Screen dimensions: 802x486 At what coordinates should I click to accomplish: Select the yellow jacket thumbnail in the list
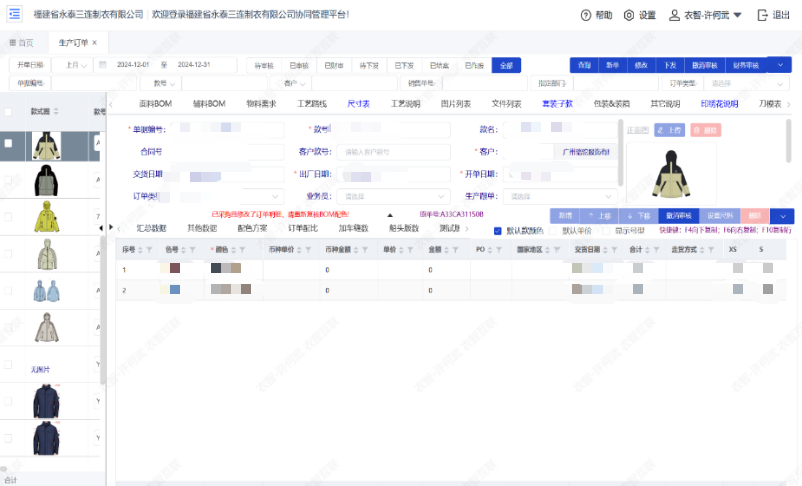(x=45, y=216)
